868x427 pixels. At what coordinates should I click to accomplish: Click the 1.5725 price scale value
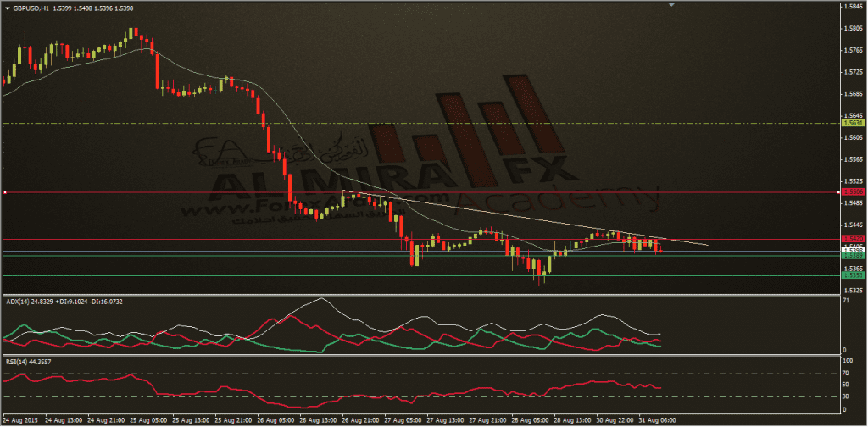click(853, 72)
